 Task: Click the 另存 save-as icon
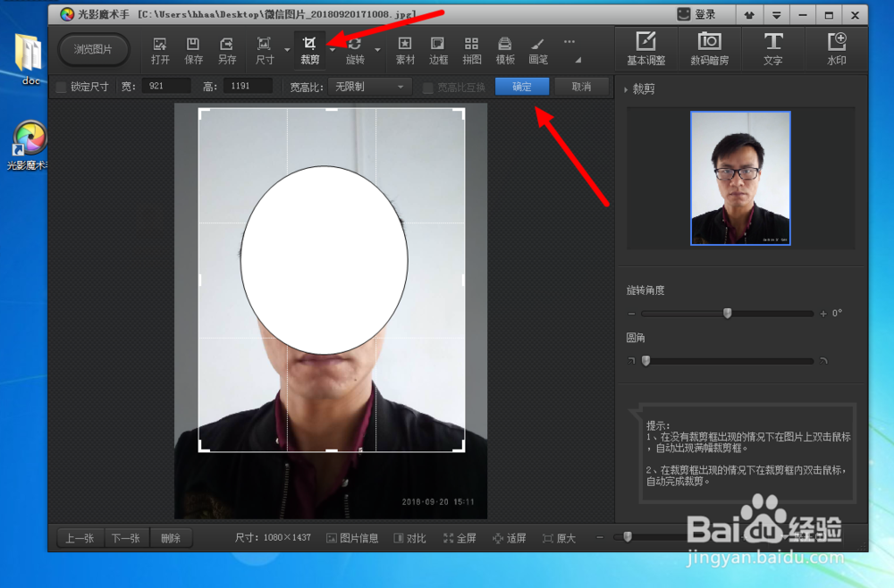(227, 50)
